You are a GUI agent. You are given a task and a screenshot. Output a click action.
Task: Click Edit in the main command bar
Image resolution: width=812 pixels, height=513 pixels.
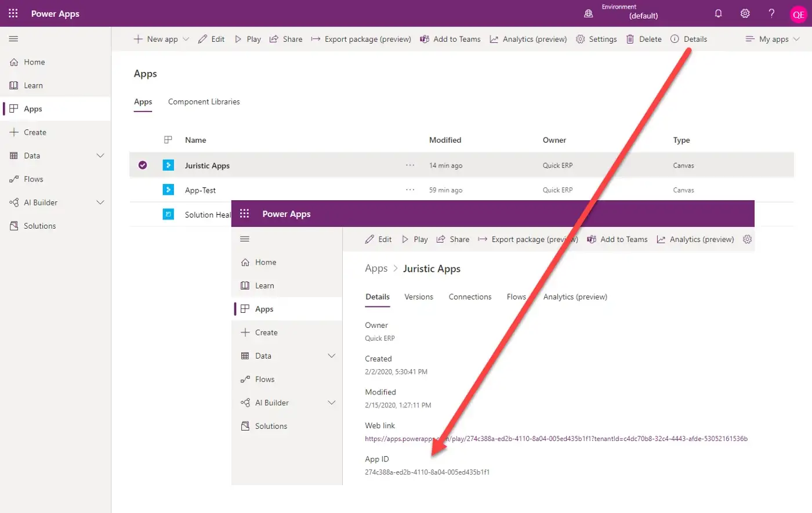(x=211, y=39)
